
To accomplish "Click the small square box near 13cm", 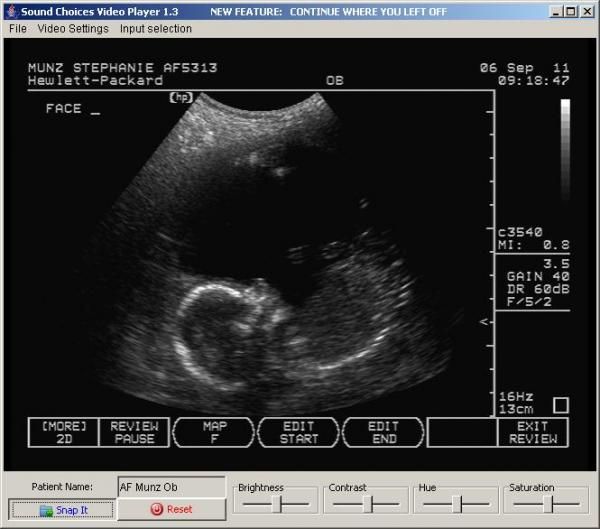I will coord(561,405).
